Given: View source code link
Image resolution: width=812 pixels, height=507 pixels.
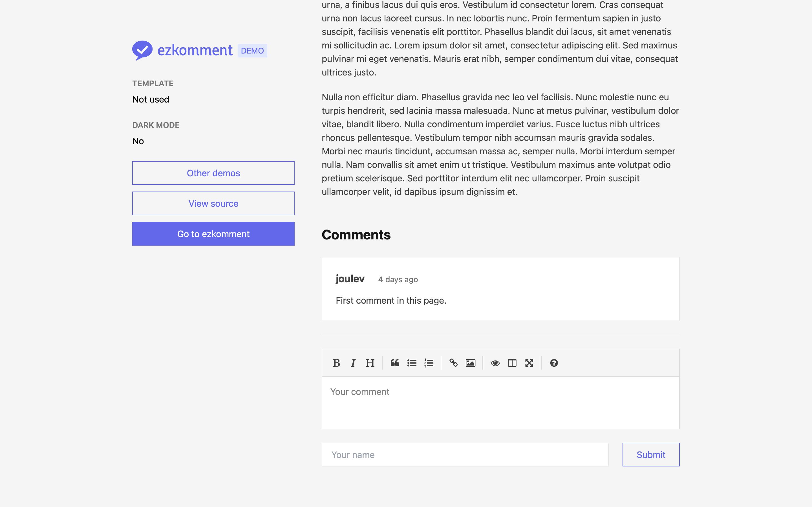Looking at the screenshot, I should click(213, 203).
